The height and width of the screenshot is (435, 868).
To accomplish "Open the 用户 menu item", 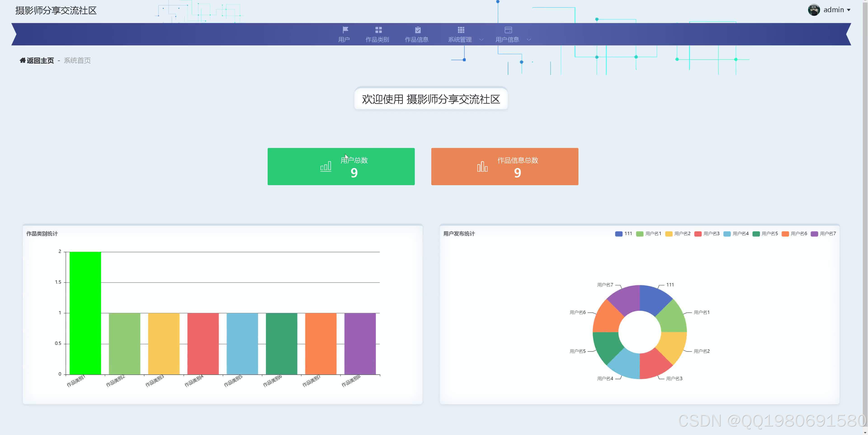I will tap(344, 39).
